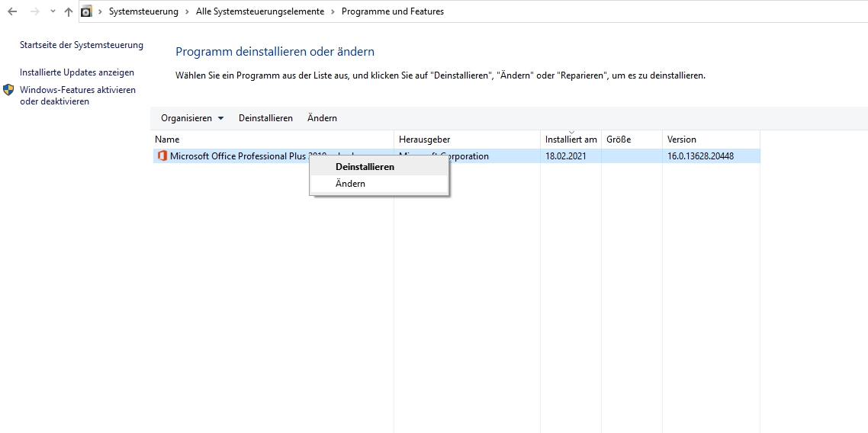Click Ändern in the toolbar
The width and height of the screenshot is (868, 433).
tap(322, 118)
